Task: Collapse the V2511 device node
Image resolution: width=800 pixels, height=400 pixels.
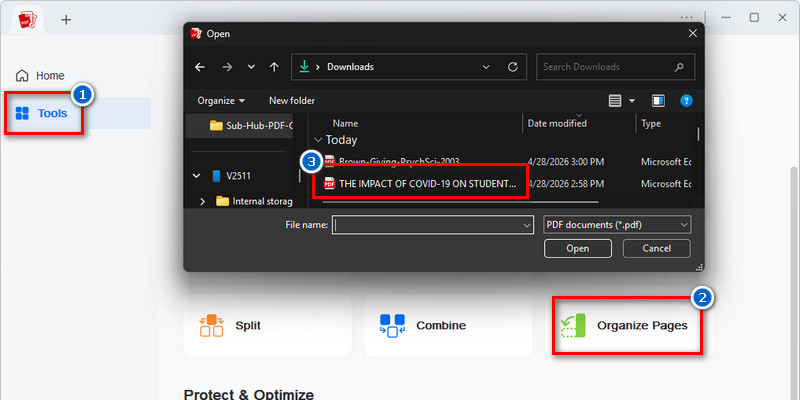Action: click(x=196, y=176)
